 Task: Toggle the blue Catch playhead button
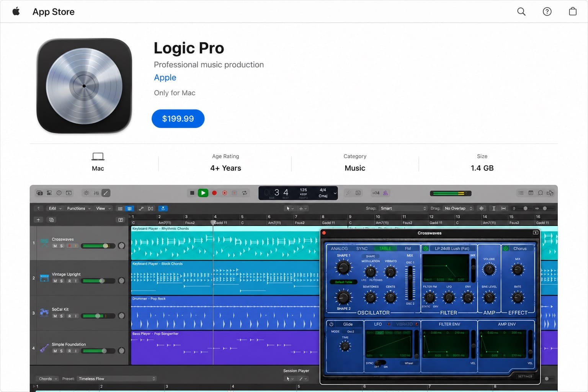163,209
